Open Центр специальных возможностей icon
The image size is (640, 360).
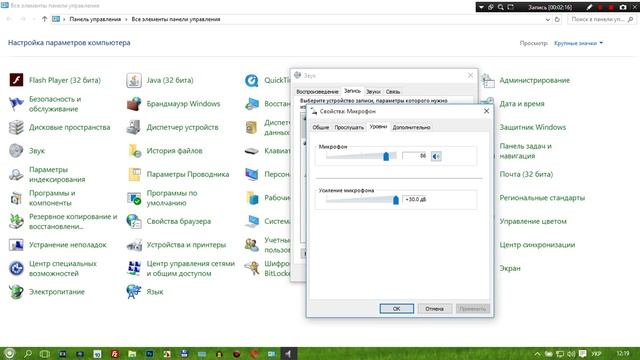point(16,268)
